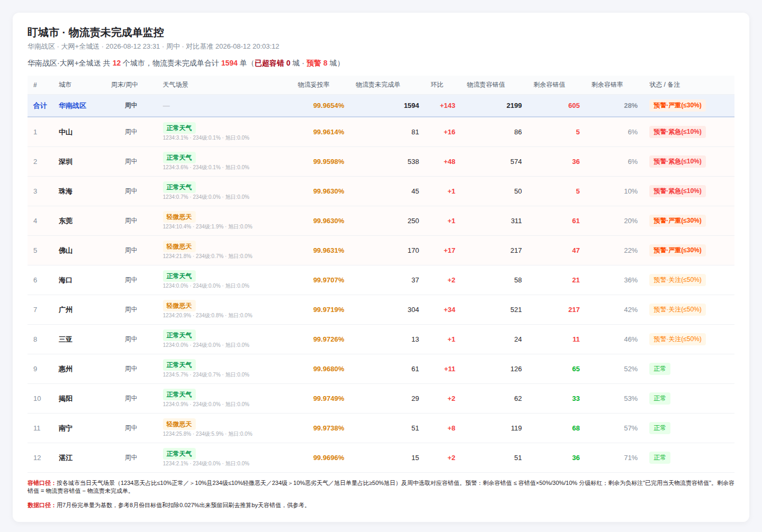Click delivery rate 99.9614% for 中山

point(329,132)
